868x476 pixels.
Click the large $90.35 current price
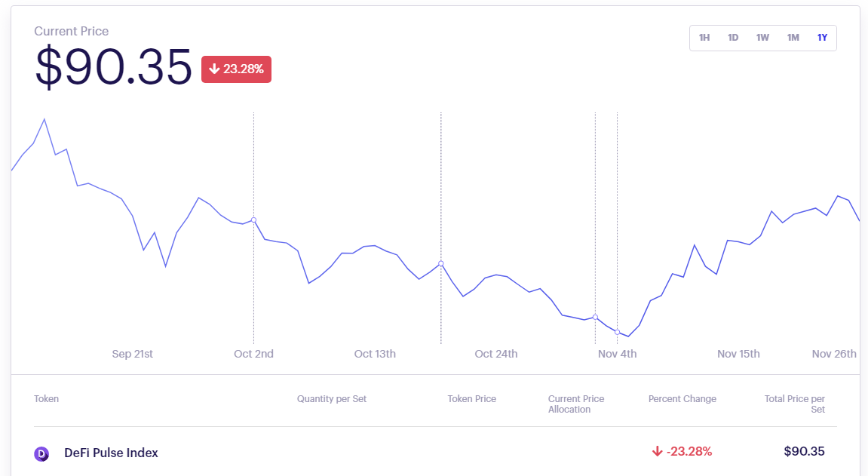coord(113,68)
